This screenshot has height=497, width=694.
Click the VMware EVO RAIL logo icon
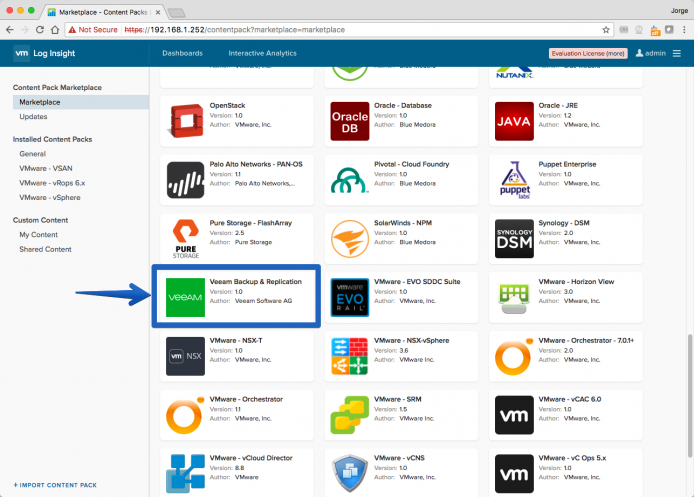[350, 297]
